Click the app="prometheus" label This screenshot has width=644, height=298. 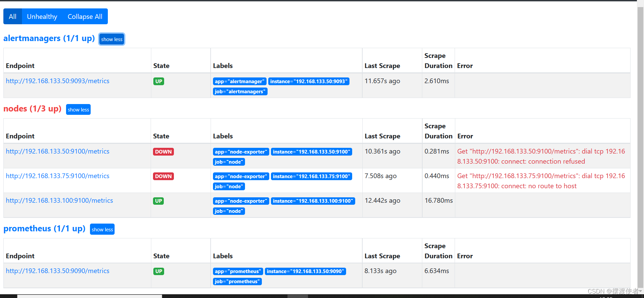coord(238,271)
